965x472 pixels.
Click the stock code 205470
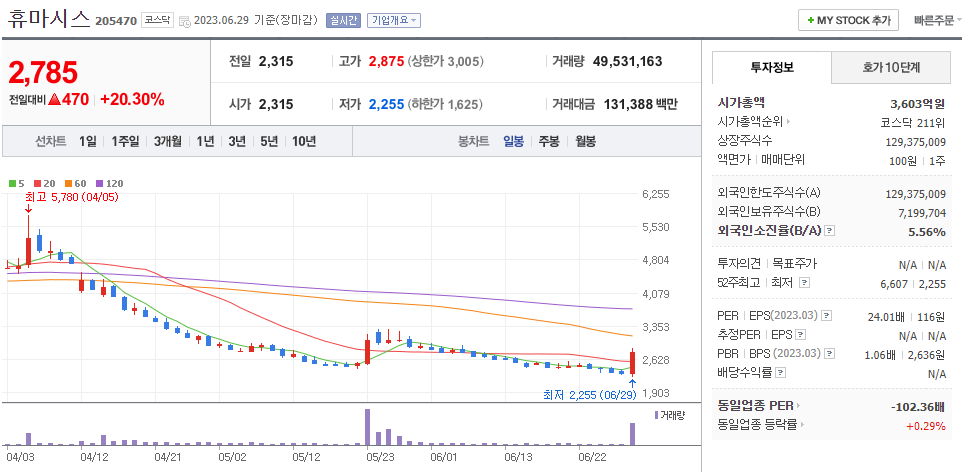tap(116, 22)
